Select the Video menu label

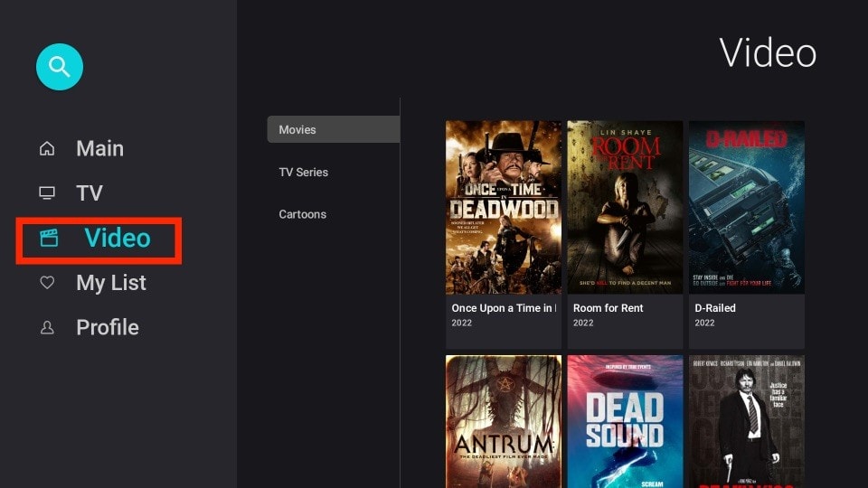click(118, 238)
